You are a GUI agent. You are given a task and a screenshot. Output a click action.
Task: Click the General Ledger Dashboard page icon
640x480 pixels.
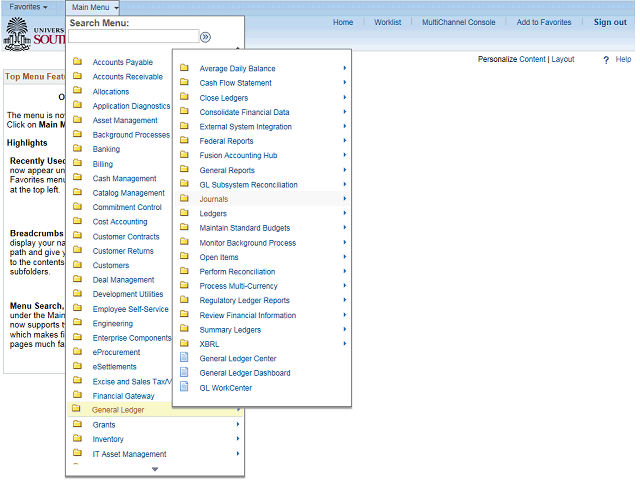(184, 373)
